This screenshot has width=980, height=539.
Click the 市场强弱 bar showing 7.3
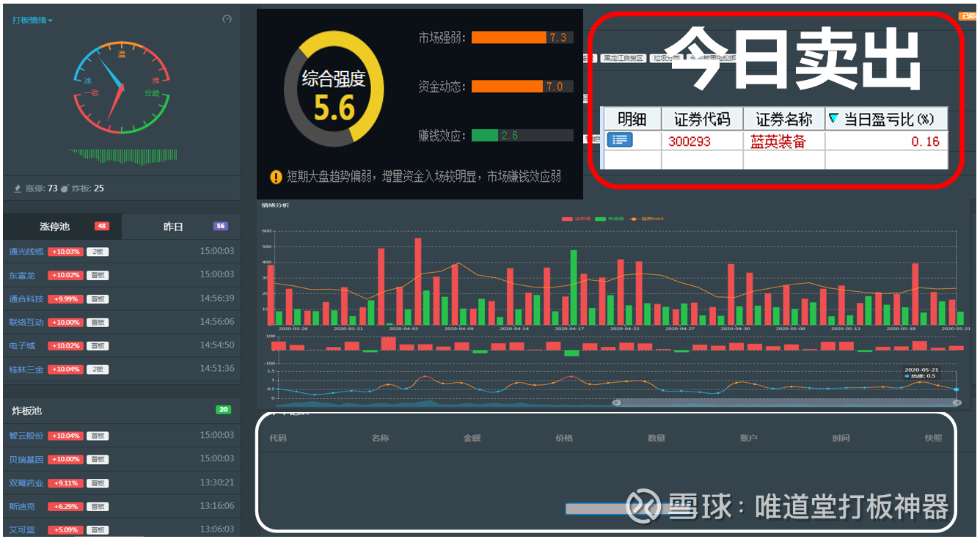tap(522, 37)
